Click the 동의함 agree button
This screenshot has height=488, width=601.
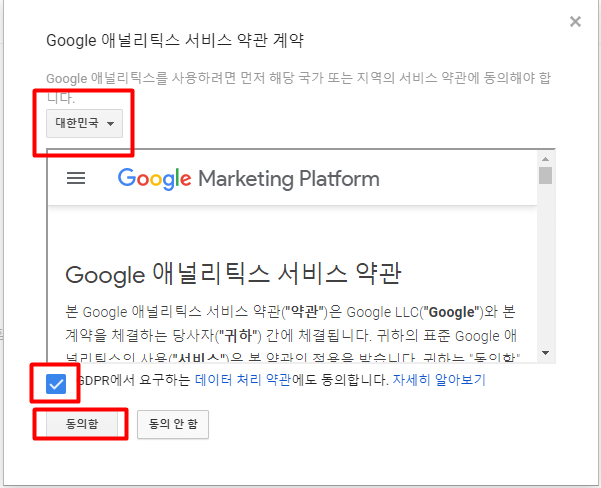82,424
